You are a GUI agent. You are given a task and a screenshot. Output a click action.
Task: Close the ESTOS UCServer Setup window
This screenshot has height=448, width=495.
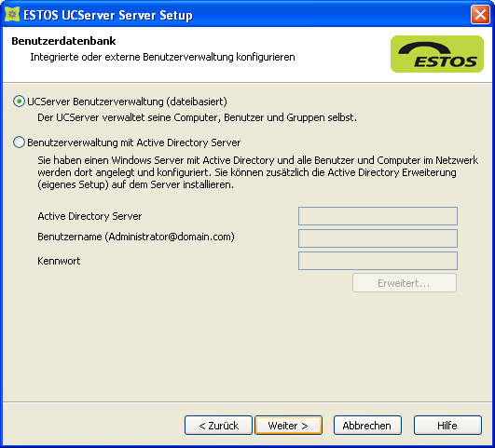tap(480, 15)
